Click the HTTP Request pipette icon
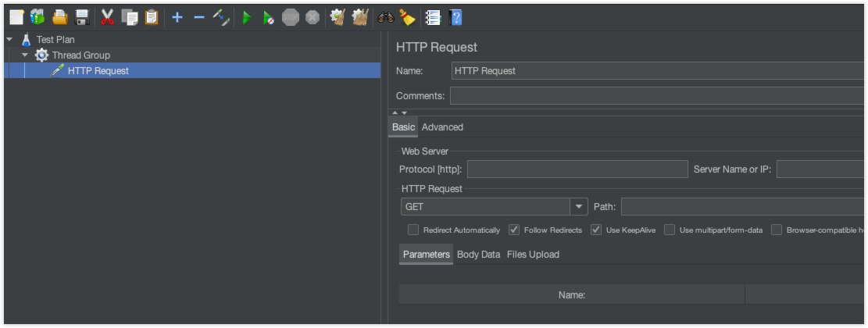Viewport: 868px width, 328px height. point(57,70)
